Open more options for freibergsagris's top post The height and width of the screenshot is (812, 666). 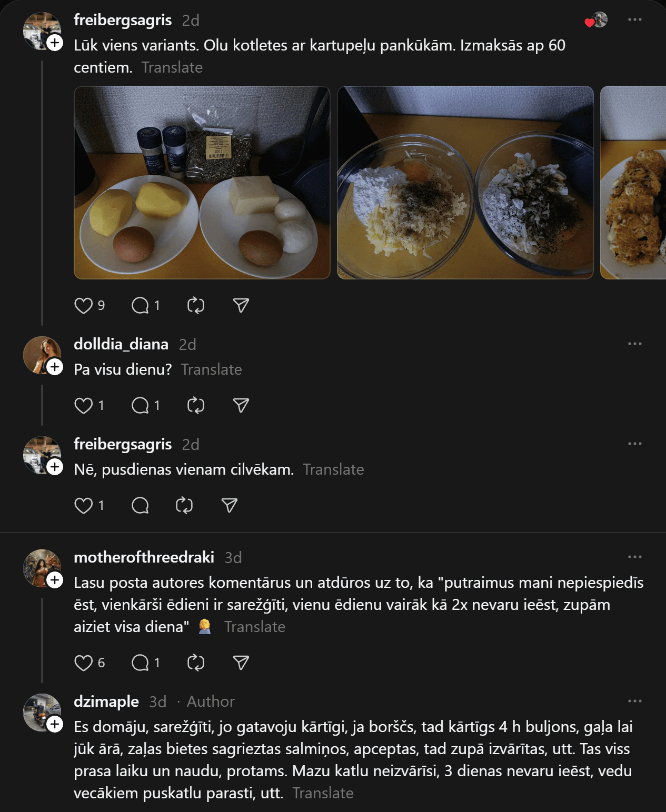pos(634,20)
